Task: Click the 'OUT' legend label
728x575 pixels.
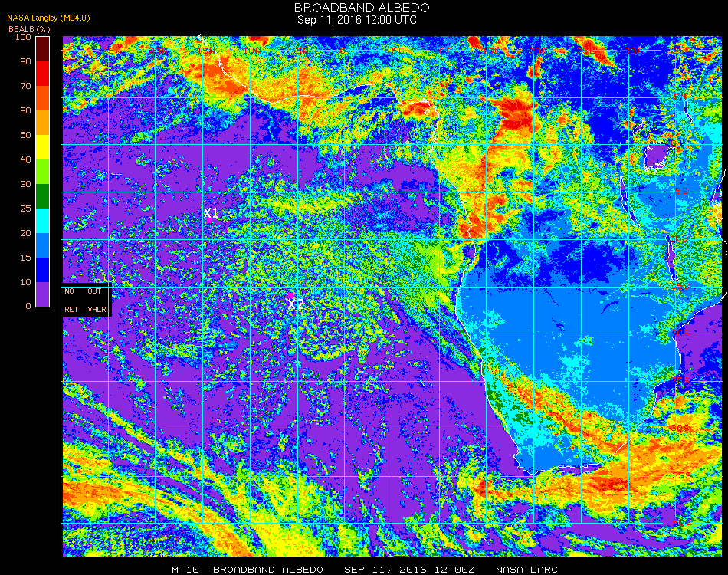Action: click(94, 291)
